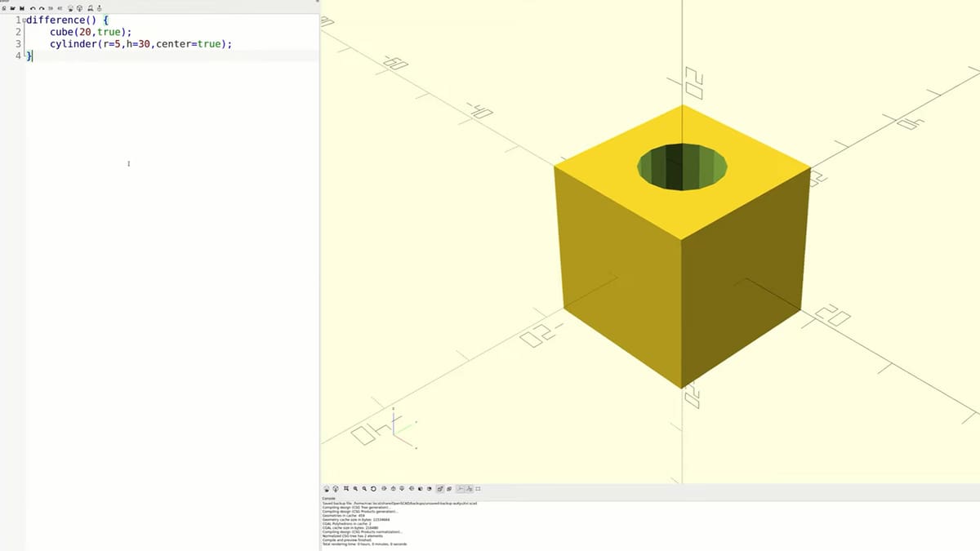Switch to Front view with its toolbar icon
This screenshot has width=980, height=551.
coord(421,488)
